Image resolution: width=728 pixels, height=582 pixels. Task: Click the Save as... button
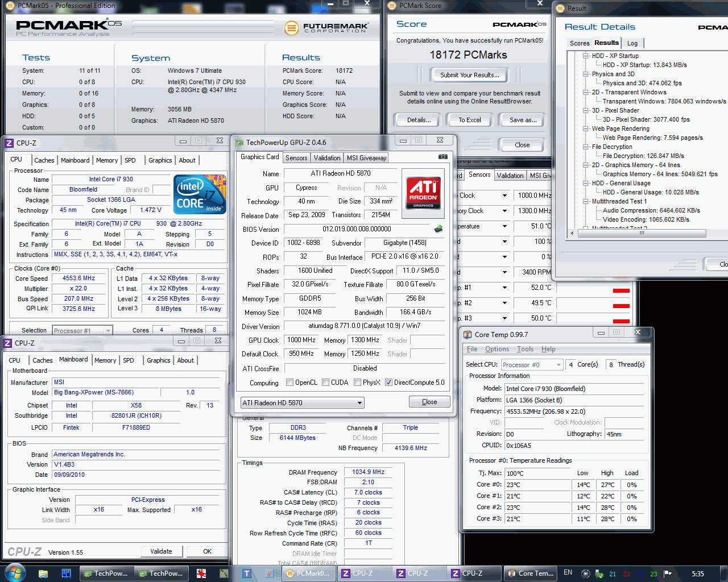(x=523, y=120)
